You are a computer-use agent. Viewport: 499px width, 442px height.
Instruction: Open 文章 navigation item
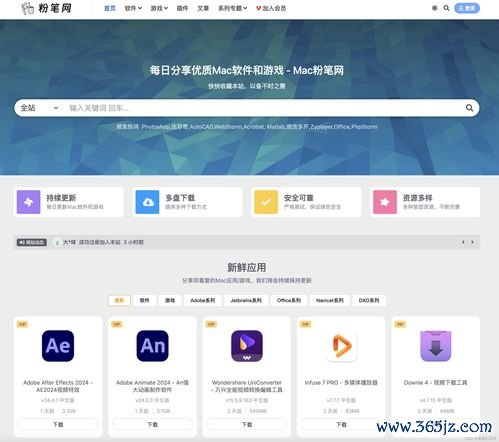203,8
